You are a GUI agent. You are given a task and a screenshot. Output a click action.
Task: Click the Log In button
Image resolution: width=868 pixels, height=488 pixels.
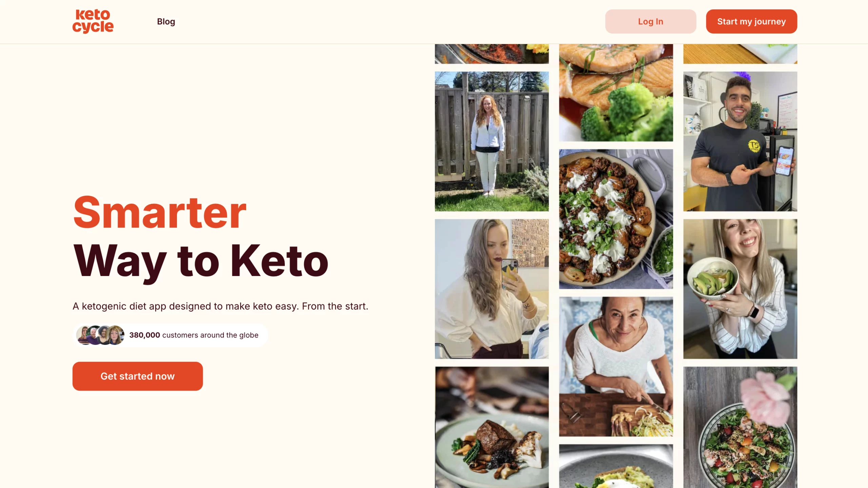(x=650, y=21)
